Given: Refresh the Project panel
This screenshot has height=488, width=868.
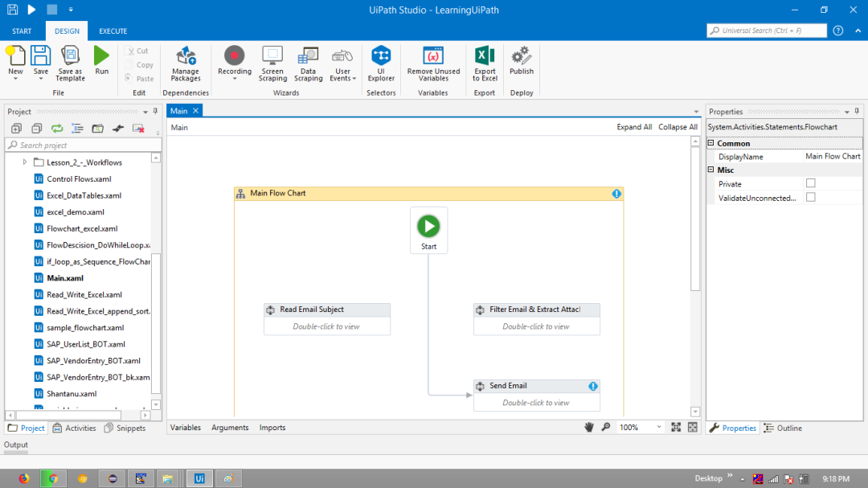Looking at the screenshot, I should click(57, 129).
